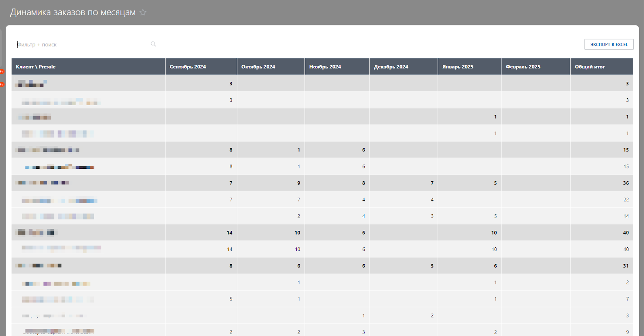This screenshot has height=336, width=644.
Task: Click the Общий итог column header
Action: point(590,67)
